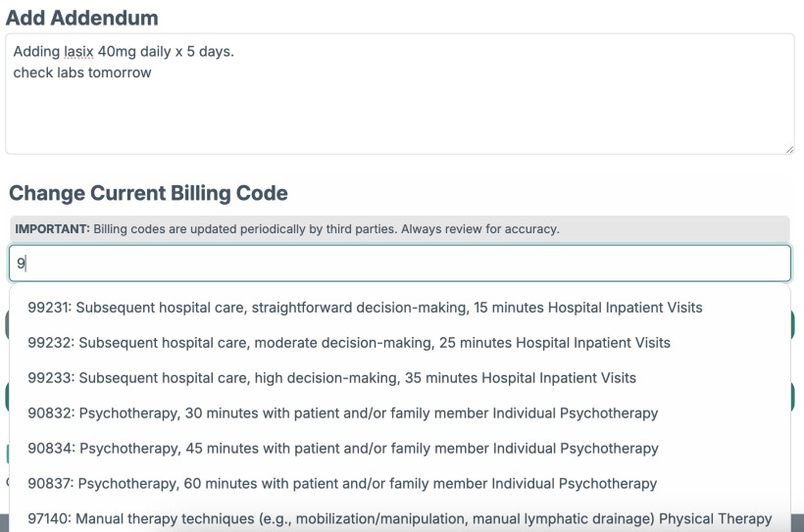Choose 99232 moderate decision-making hospital care
This screenshot has width=804, height=532.
(x=349, y=343)
